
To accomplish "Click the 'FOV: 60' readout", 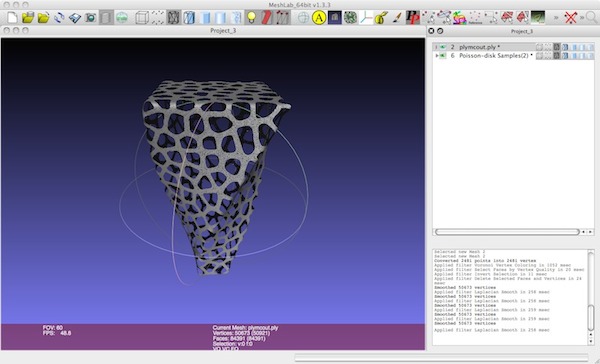I will (x=53, y=328).
